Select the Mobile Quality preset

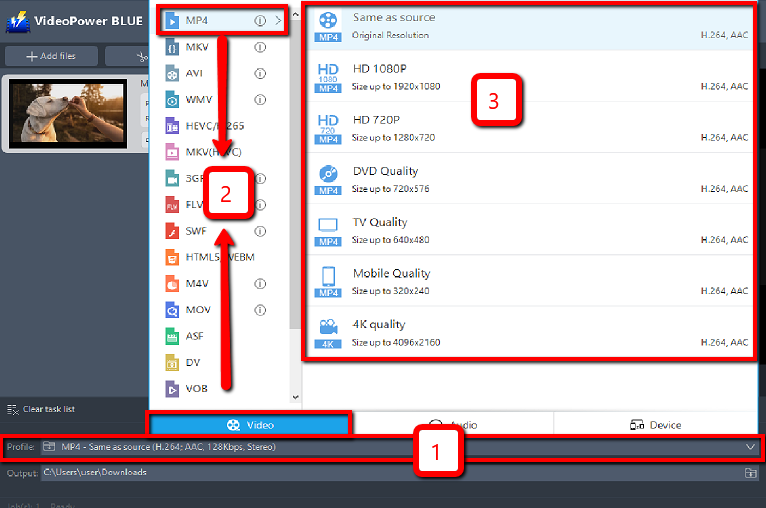pos(530,282)
